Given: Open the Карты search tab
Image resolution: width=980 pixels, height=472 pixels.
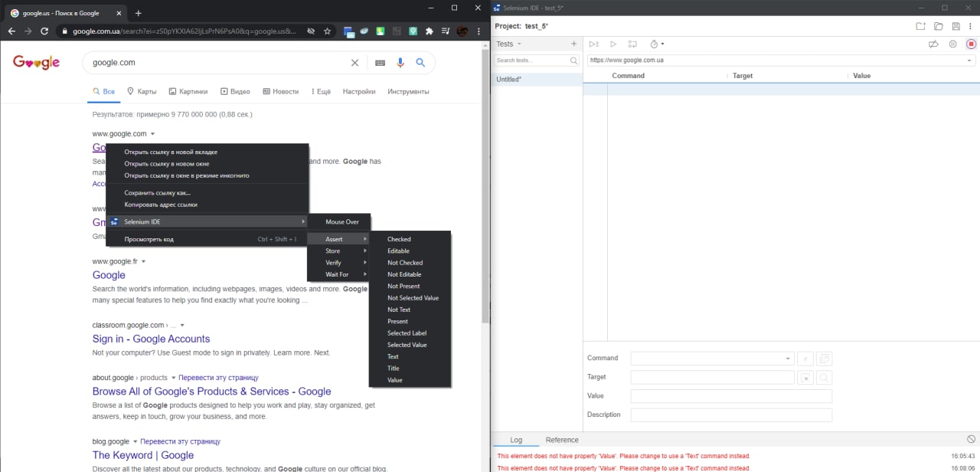Looking at the screenshot, I should [x=142, y=91].
